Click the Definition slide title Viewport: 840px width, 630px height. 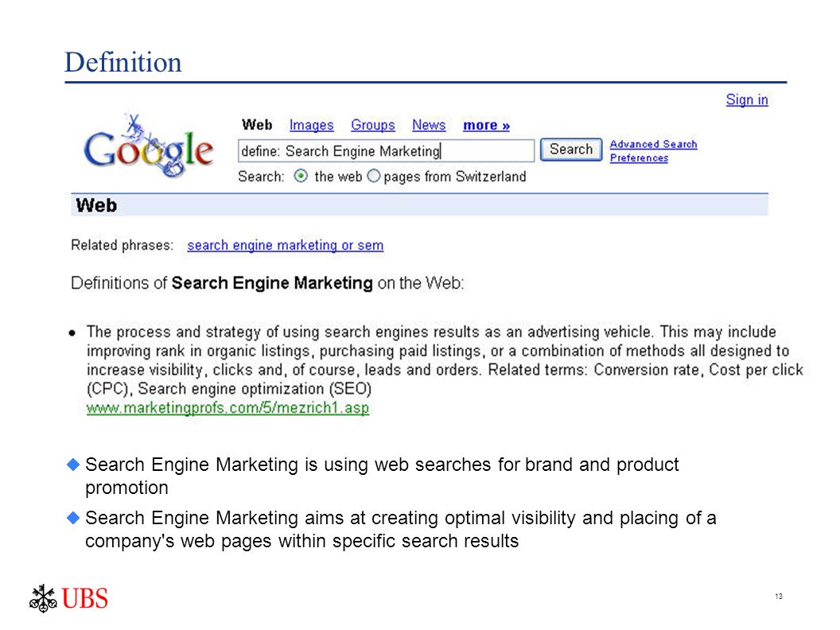tap(123, 62)
